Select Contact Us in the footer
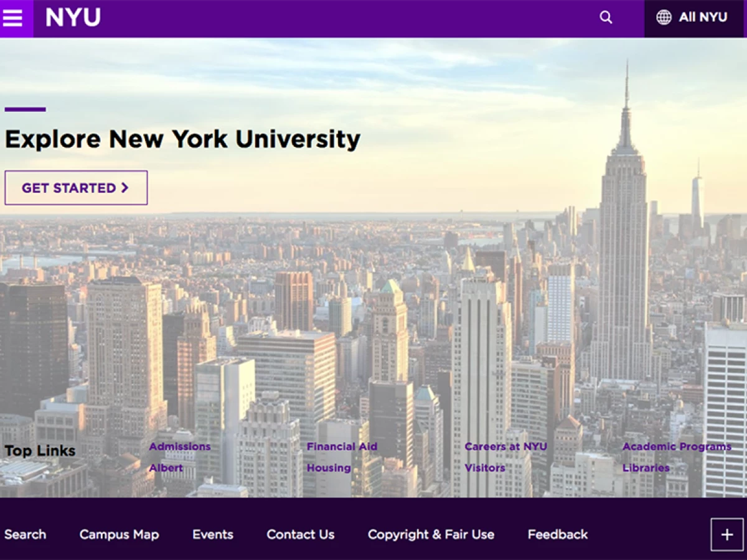Viewport: 747px width, 560px height. pos(301,534)
